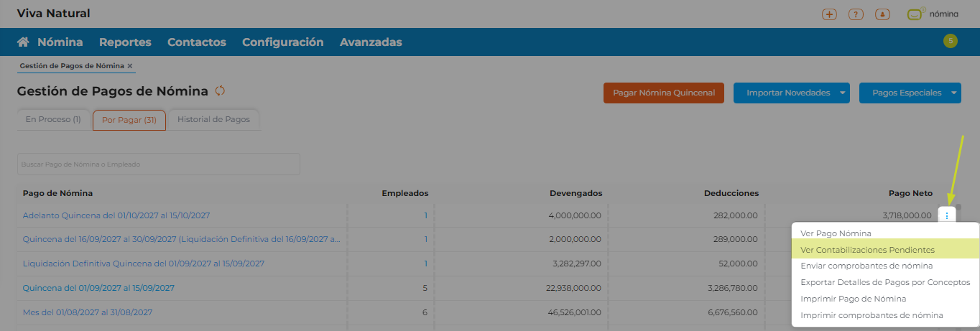Go to home via house icon
The width and height of the screenshot is (980, 331).
[x=23, y=42]
